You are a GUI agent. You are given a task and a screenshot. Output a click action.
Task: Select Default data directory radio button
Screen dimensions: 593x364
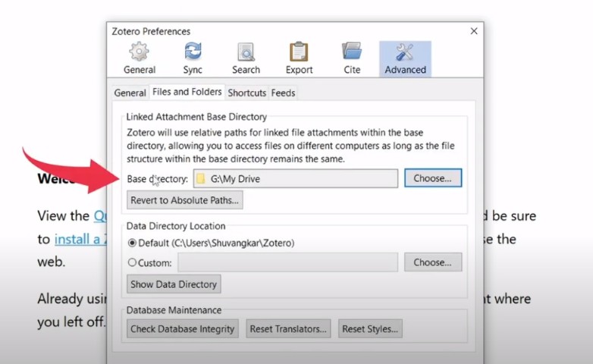[x=133, y=243]
